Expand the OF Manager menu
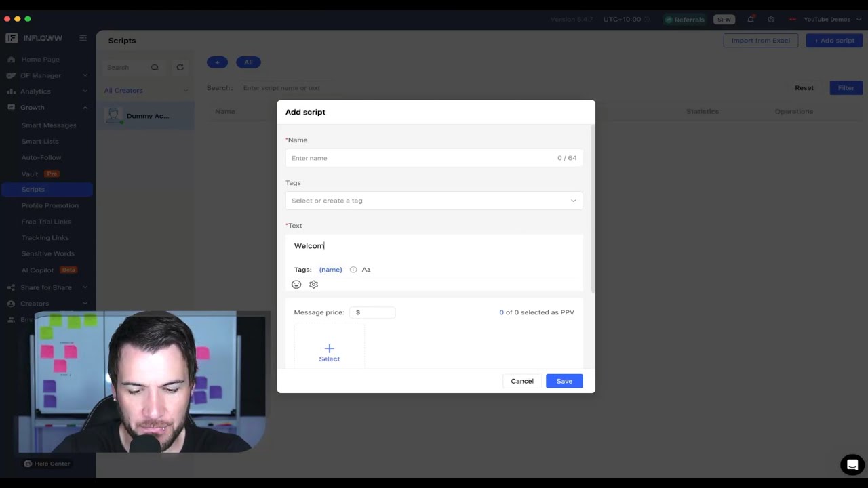This screenshot has width=868, height=488. click(47, 75)
